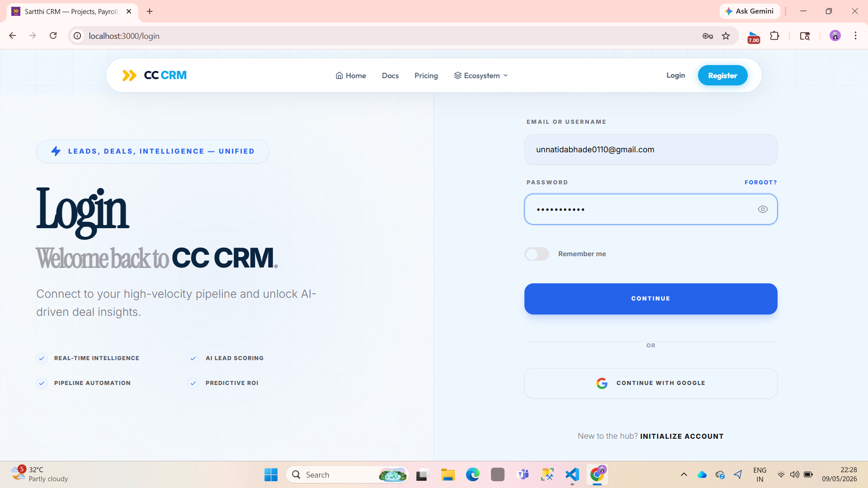The width and height of the screenshot is (868, 488).
Task: Open the Extensions puzzle icon
Action: point(774,36)
